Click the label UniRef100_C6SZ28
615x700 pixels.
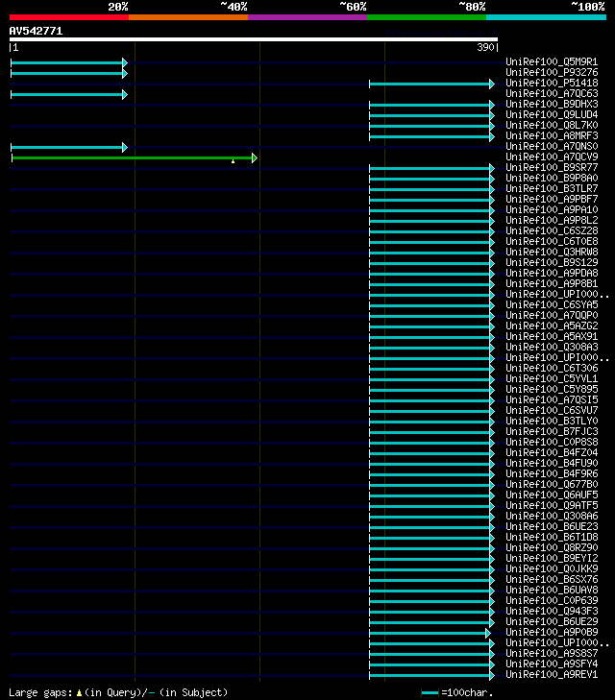[552, 230]
